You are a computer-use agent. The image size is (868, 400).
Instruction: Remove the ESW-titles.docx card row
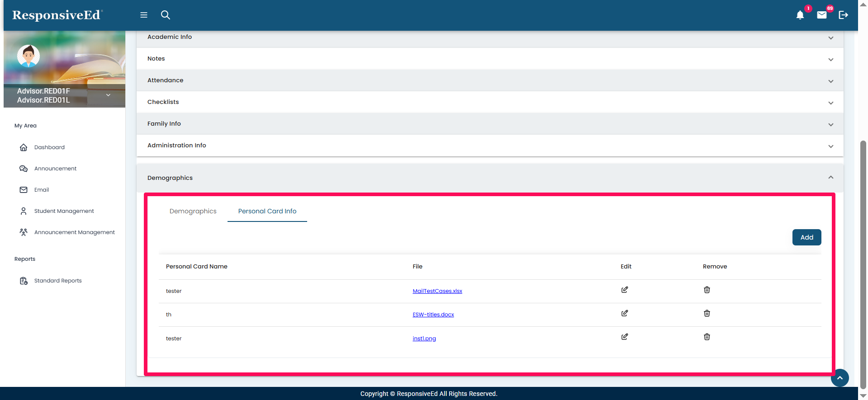click(707, 313)
